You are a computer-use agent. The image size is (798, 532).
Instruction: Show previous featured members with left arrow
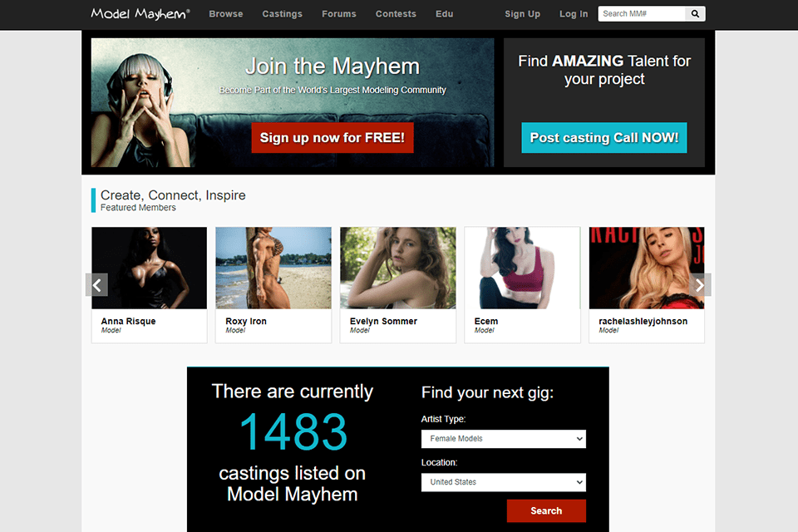click(x=96, y=285)
